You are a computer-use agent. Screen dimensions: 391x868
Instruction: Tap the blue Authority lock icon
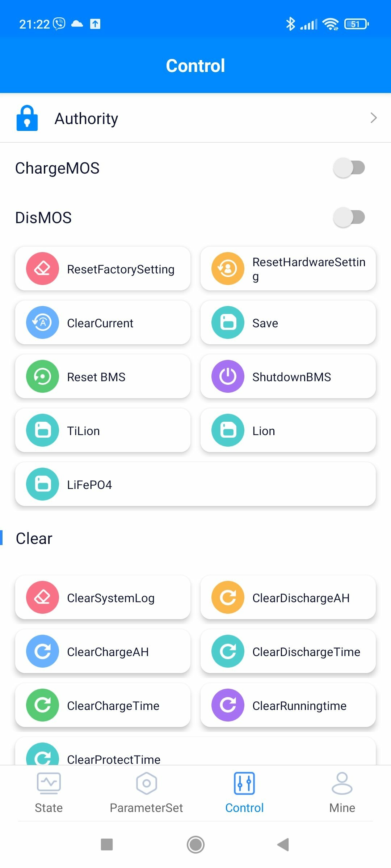click(27, 118)
